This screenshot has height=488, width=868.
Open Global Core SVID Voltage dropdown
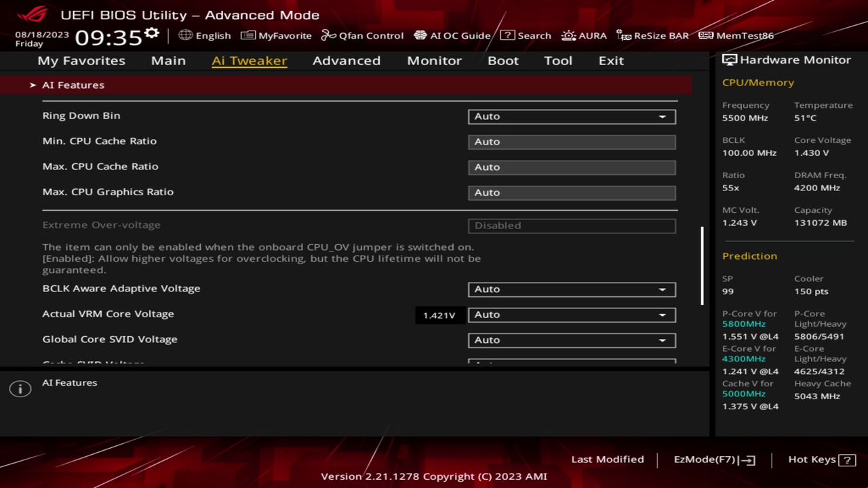click(572, 340)
